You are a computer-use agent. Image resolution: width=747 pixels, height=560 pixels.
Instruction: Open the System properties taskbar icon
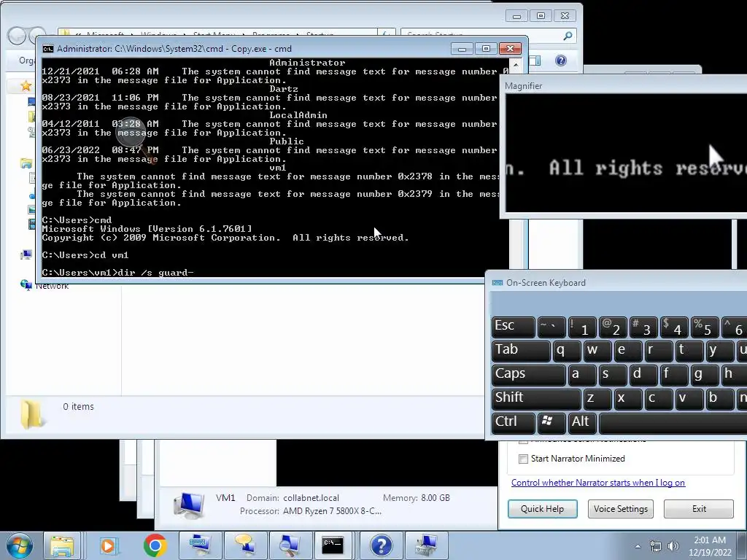coord(426,545)
